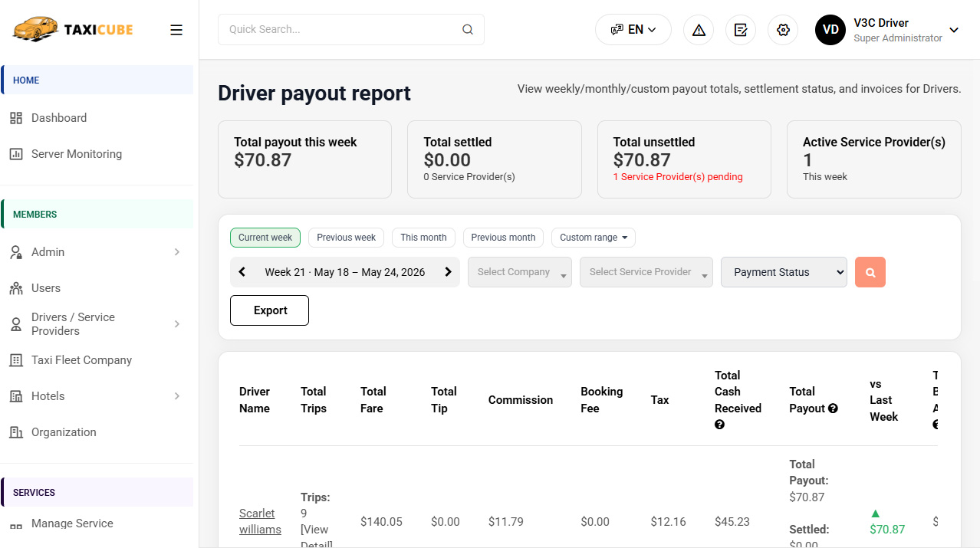The image size is (980, 548).
Task: Open the Select Company dropdown
Action: coord(520,272)
